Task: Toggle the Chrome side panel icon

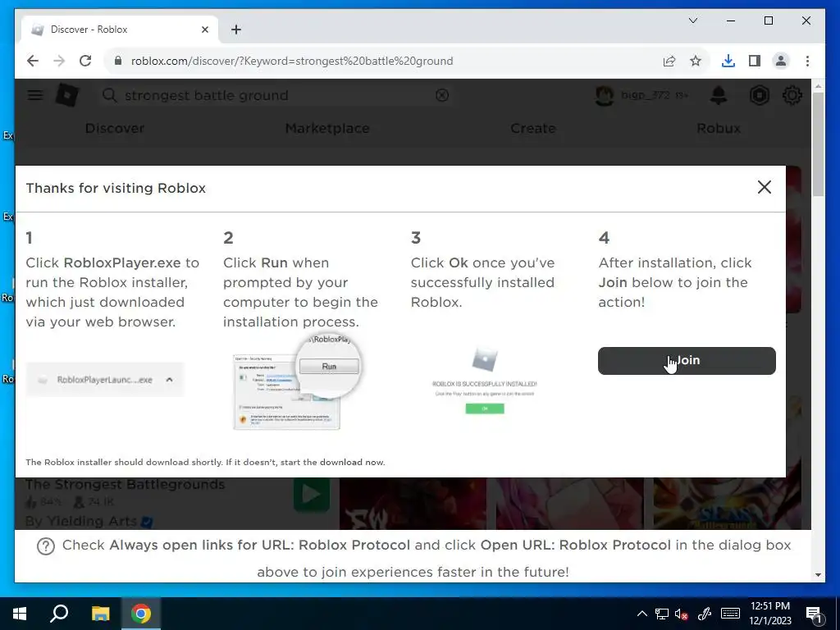Action: click(x=755, y=61)
